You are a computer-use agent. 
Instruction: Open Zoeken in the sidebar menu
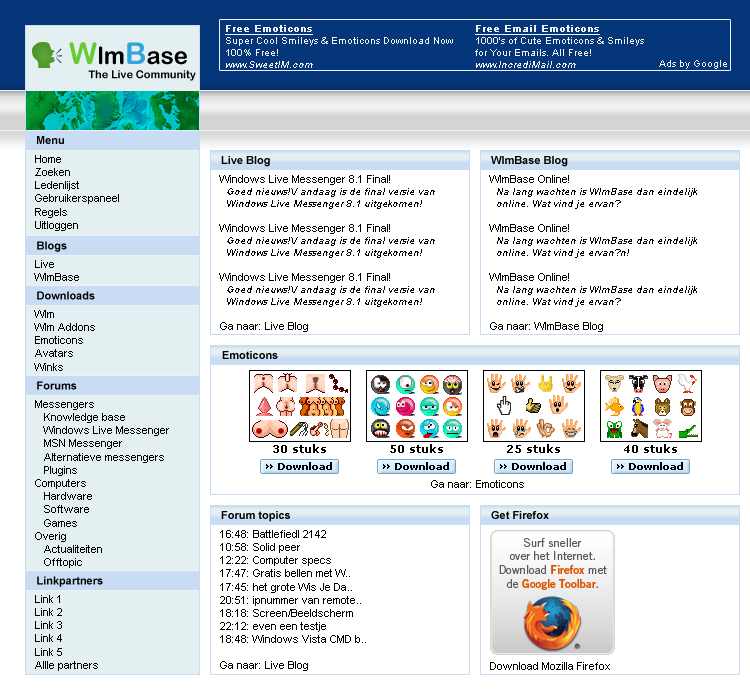53,172
